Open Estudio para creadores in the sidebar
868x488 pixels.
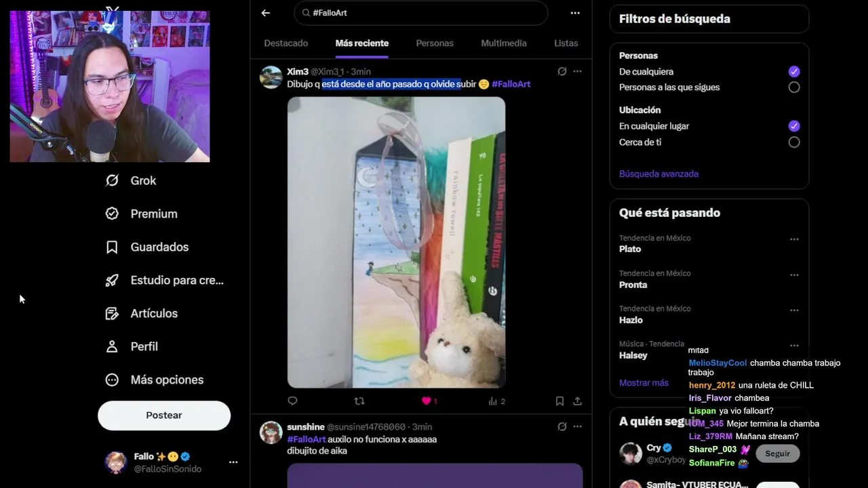click(x=164, y=280)
